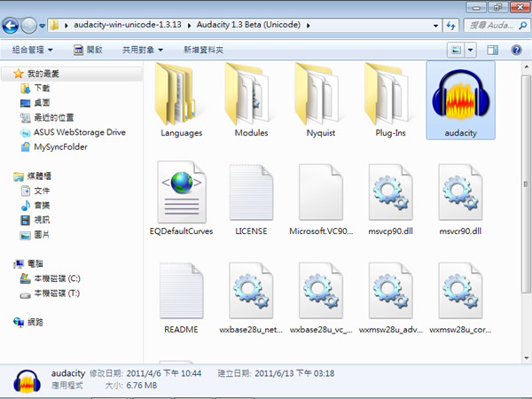This screenshot has height=399, width=532.
Task: Click the refresh button beside address bar
Action: coord(451,25)
